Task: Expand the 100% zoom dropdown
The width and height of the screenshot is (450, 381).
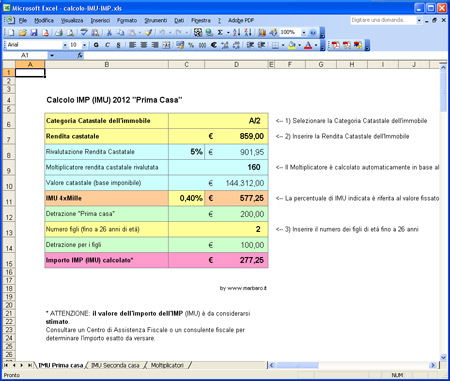Action: [x=304, y=33]
